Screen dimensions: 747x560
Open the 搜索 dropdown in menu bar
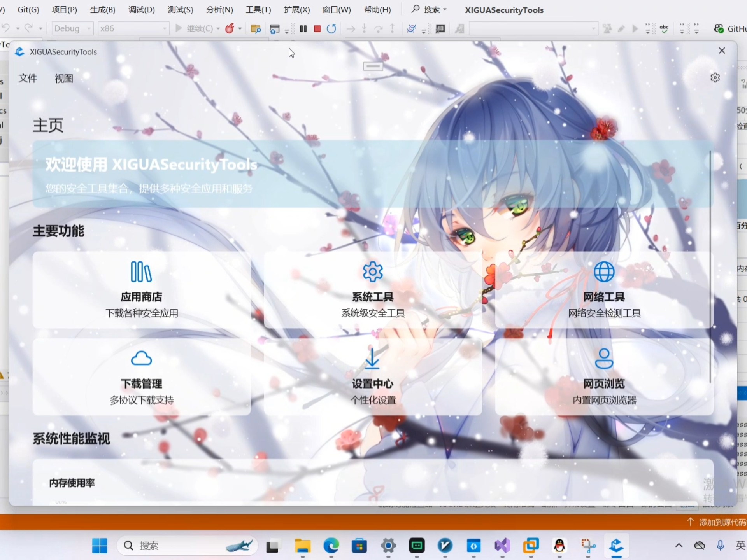click(x=429, y=9)
